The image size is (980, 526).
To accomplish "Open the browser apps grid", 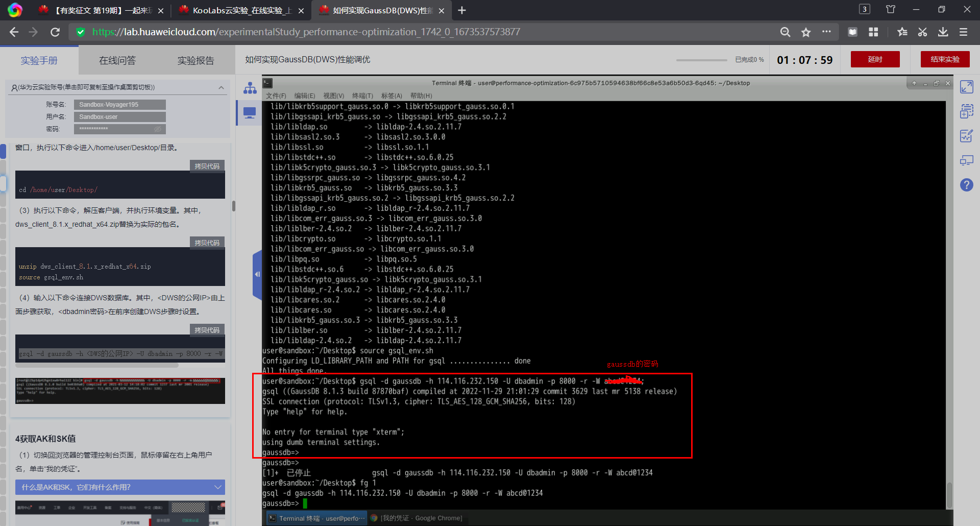I will coord(873,32).
